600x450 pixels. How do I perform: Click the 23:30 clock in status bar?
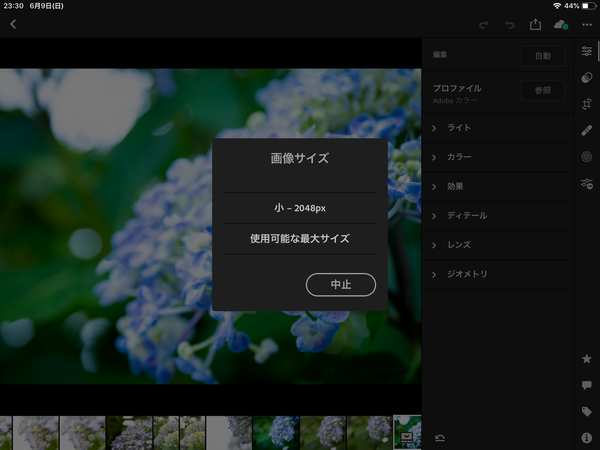(13, 6)
